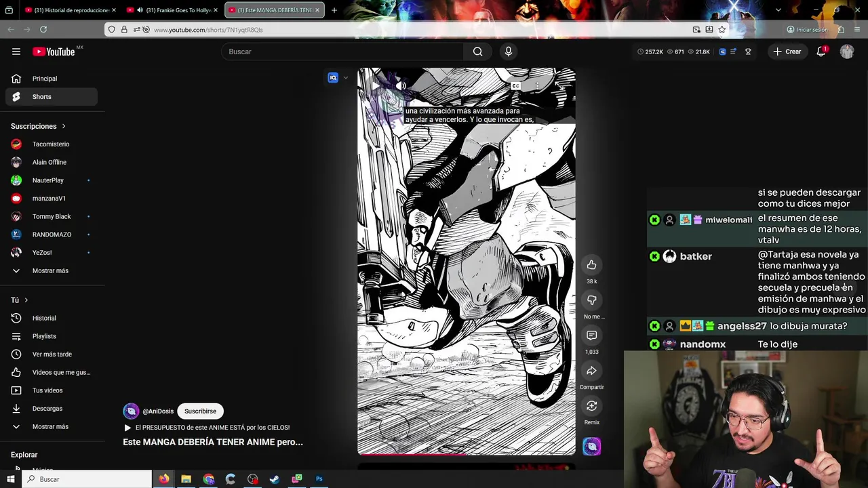
Task: Open Ver más tarde list
Action: pos(52,354)
